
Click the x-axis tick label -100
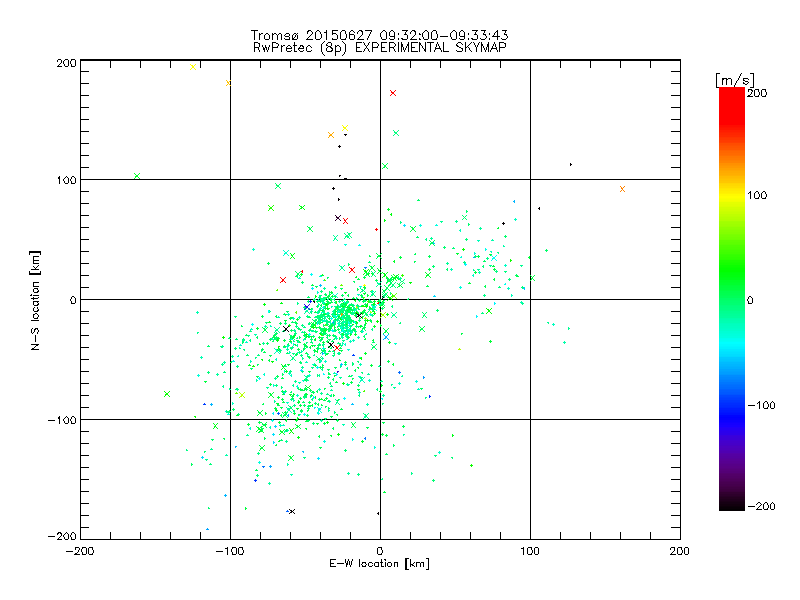[230, 551]
